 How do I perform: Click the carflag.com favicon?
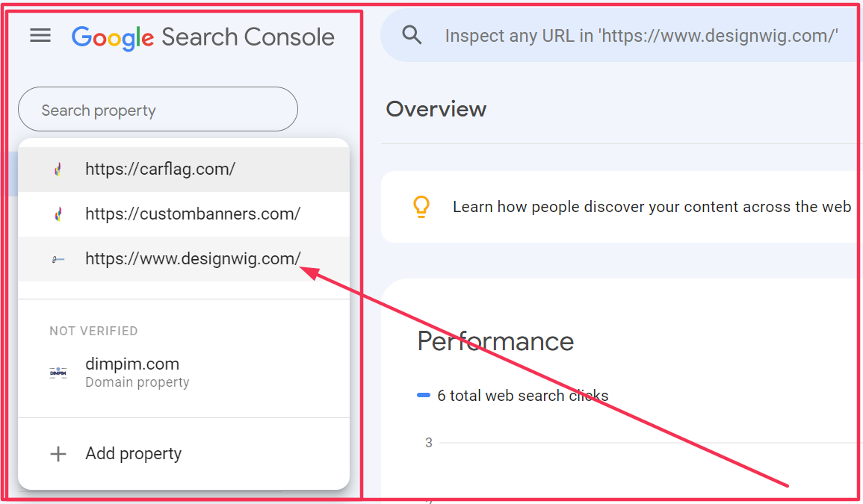point(58,169)
